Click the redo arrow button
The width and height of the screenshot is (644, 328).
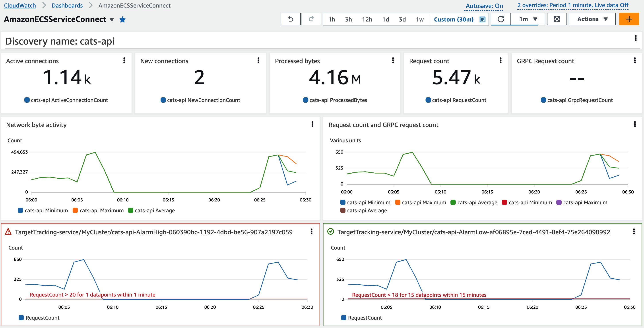pos(311,19)
